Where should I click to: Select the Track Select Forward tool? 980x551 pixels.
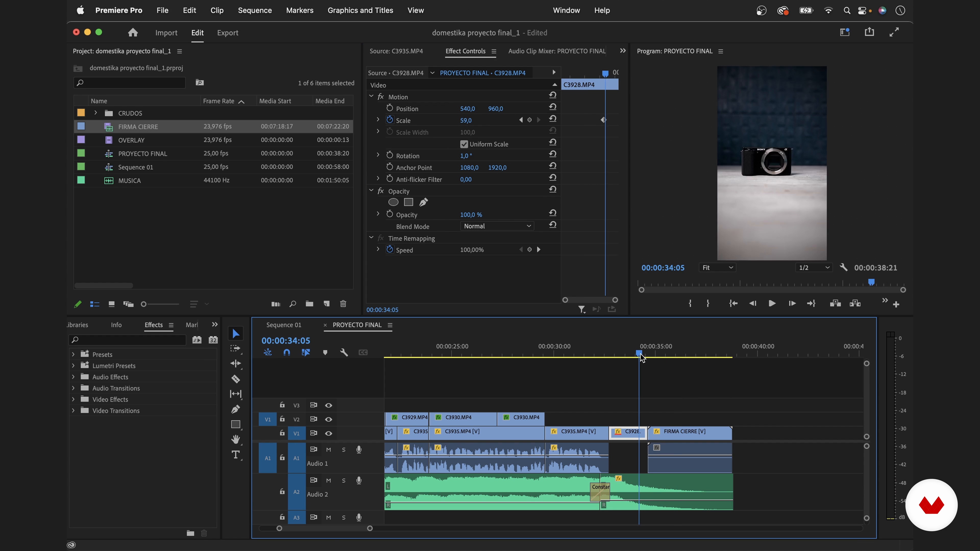pos(236,349)
